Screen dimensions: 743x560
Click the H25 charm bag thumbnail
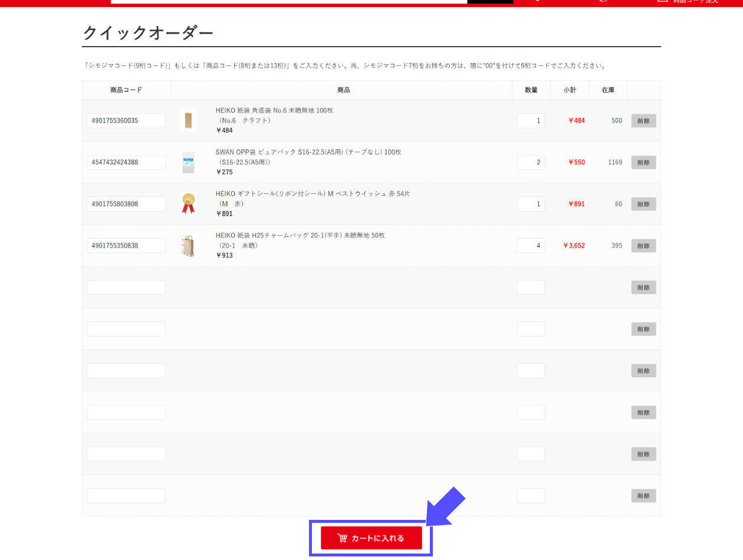188,246
